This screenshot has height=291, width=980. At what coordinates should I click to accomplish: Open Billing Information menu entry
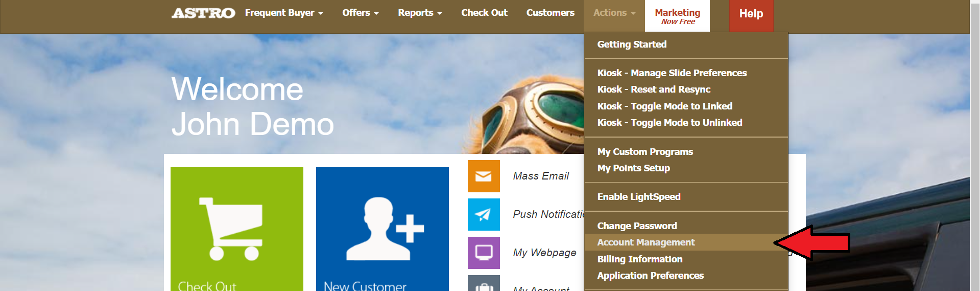coord(639,259)
